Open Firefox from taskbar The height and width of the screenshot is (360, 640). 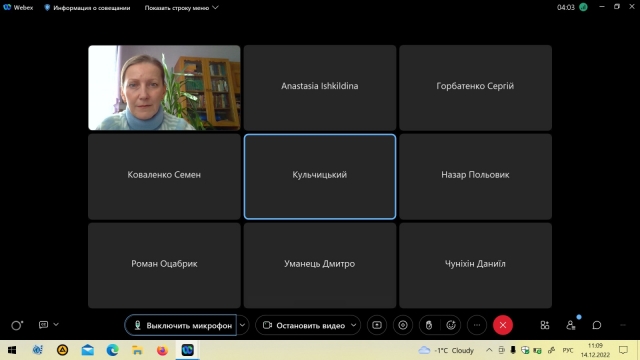[x=162, y=350]
